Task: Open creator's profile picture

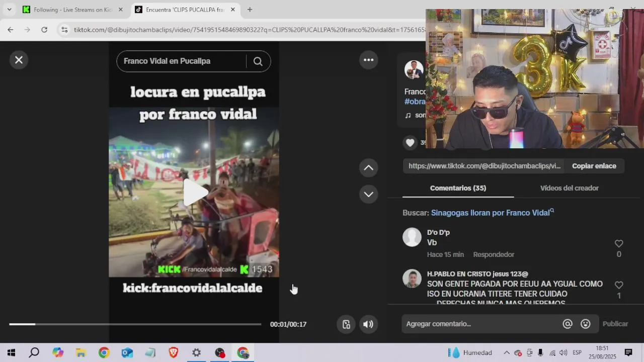Action: coord(414,70)
